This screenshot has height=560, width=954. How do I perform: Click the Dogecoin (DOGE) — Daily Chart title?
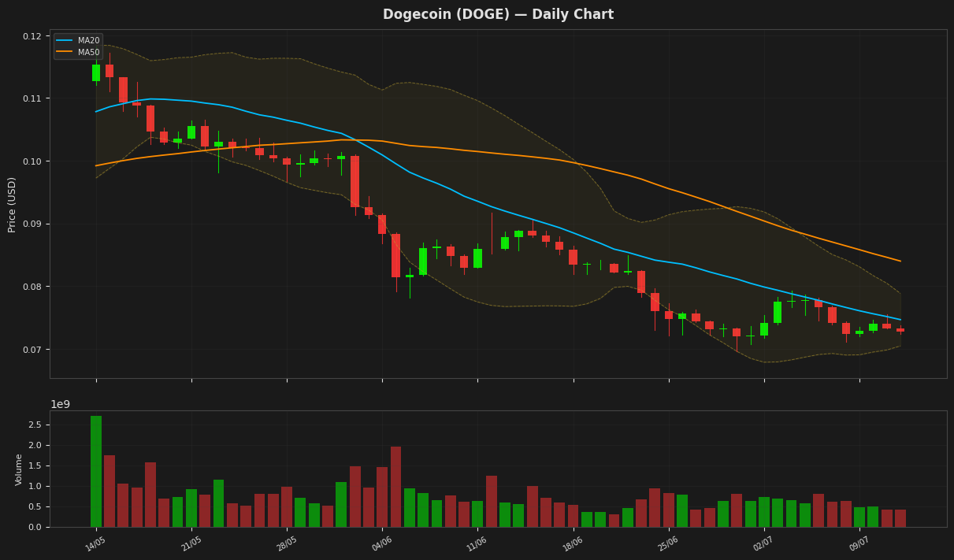[x=498, y=15]
